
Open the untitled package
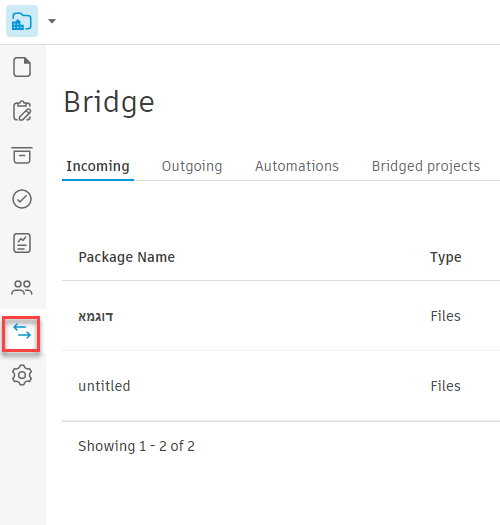click(x=104, y=386)
